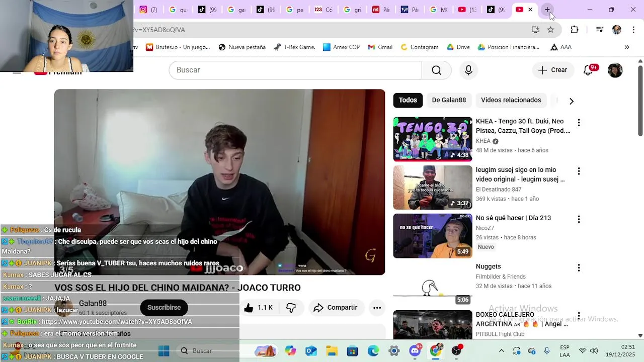This screenshot has width=644, height=362.
Task: Open File Explorer from the taskbar
Action: [332, 351]
